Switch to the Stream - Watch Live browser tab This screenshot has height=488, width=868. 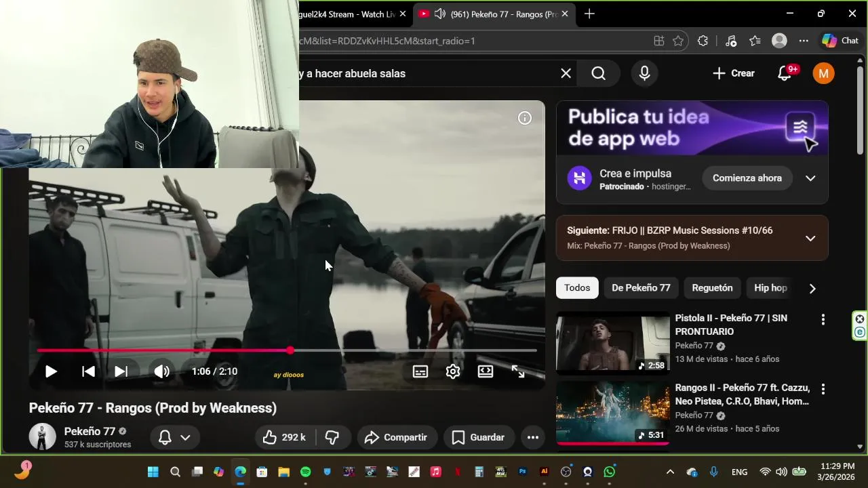[347, 14]
